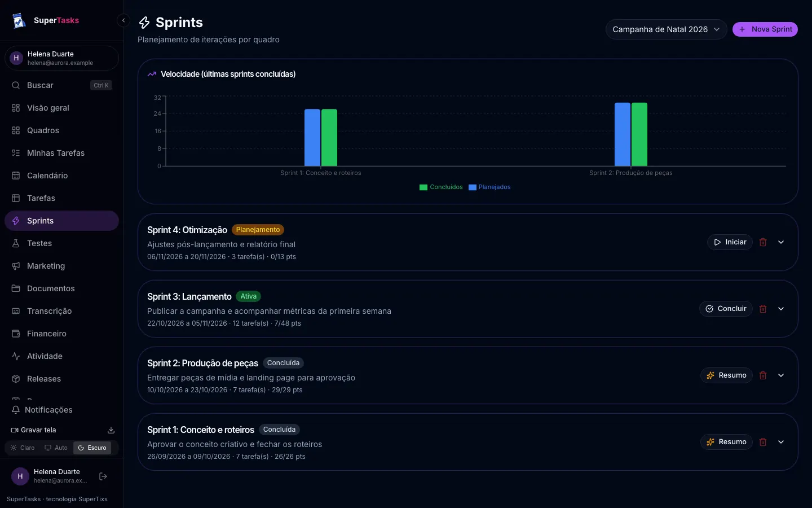
Task: Log out using the exit icon
Action: point(103,476)
